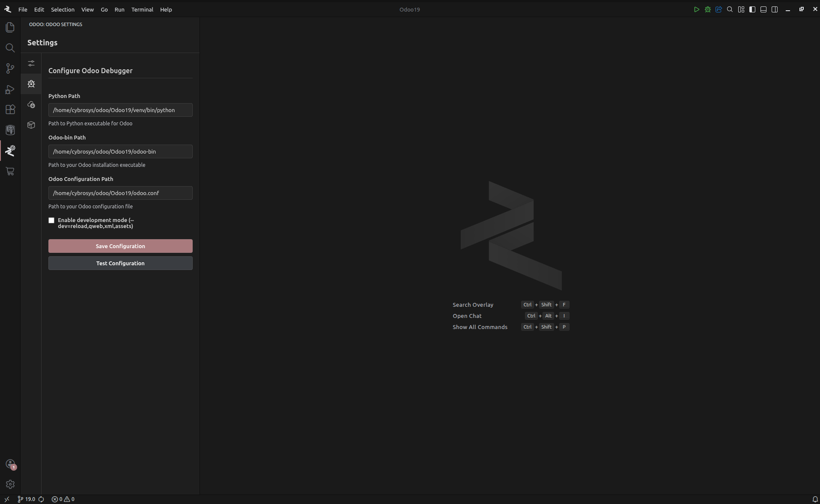Open the Search view in activity bar

tap(10, 48)
